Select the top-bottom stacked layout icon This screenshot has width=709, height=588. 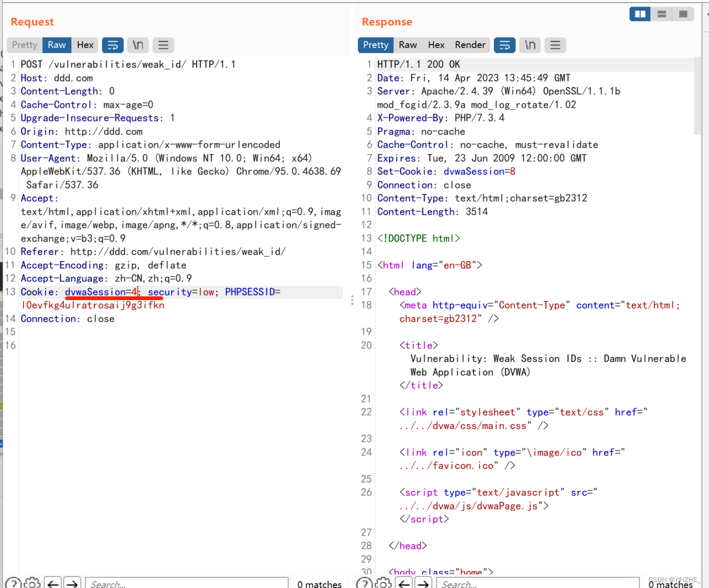[661, 14]
